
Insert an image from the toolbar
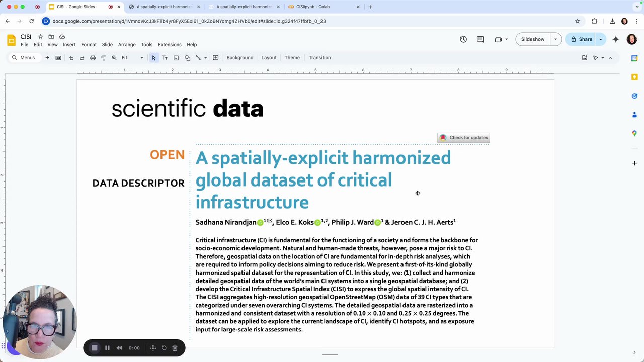coord(176,58)
